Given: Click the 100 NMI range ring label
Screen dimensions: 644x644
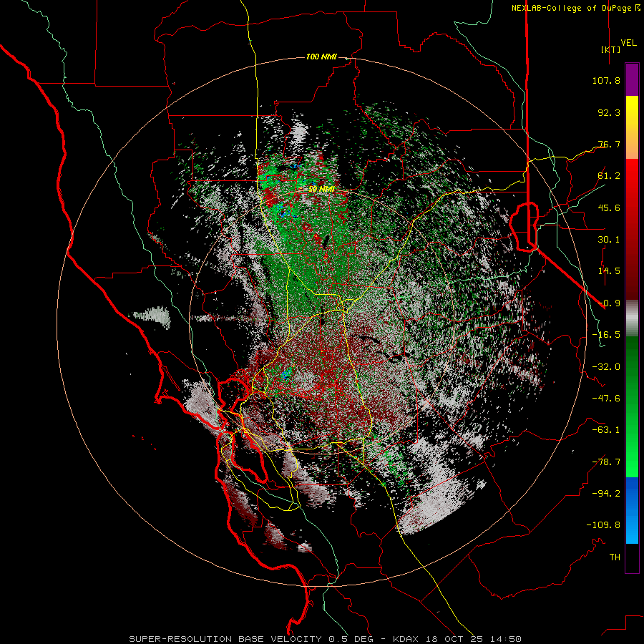Looking at the screenshot, I should (321, 57).
